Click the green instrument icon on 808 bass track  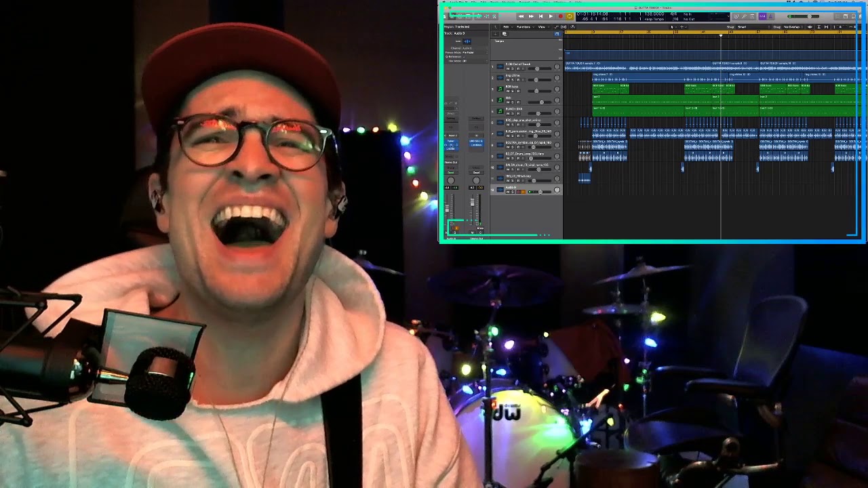(500, 89)
